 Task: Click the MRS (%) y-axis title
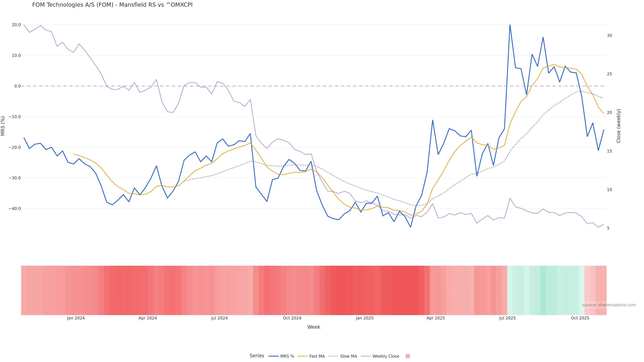(x=3, y=126)
